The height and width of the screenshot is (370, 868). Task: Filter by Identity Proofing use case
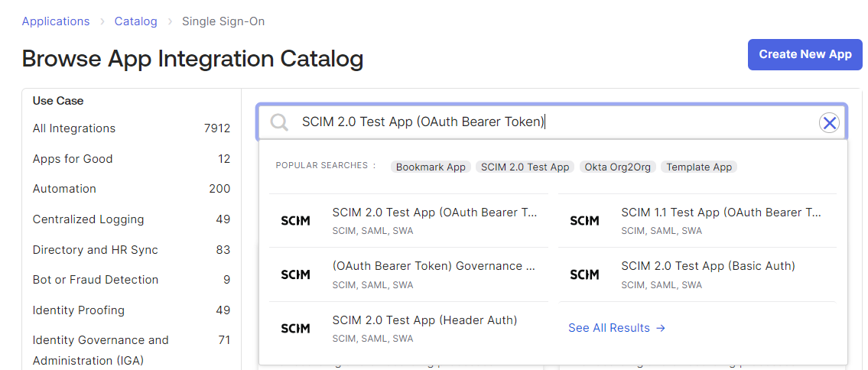click(132, 310)
